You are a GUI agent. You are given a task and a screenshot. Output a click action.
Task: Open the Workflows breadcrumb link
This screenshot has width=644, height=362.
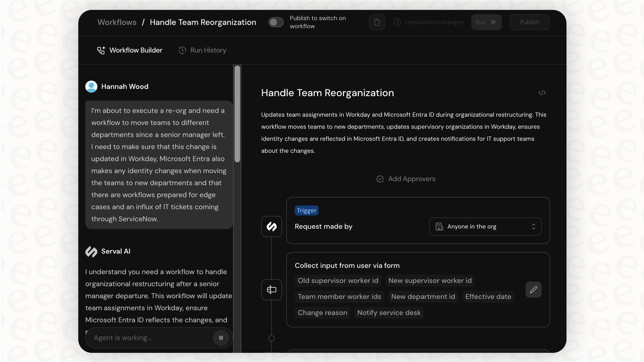coord(117,22)
